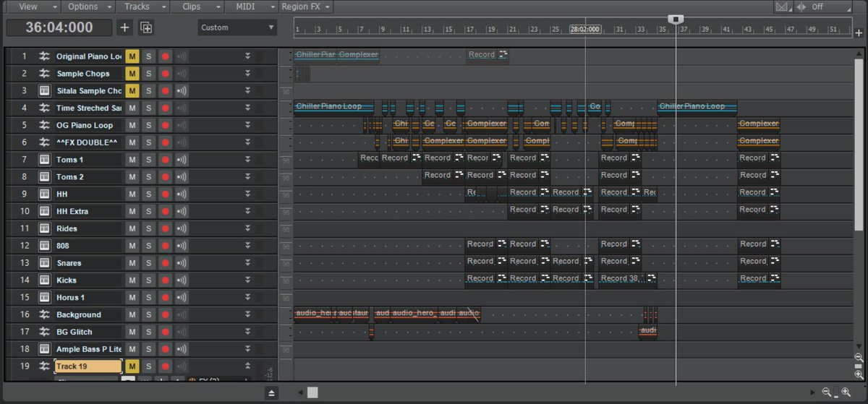Mute the Kicks track

tap(132, 280)
